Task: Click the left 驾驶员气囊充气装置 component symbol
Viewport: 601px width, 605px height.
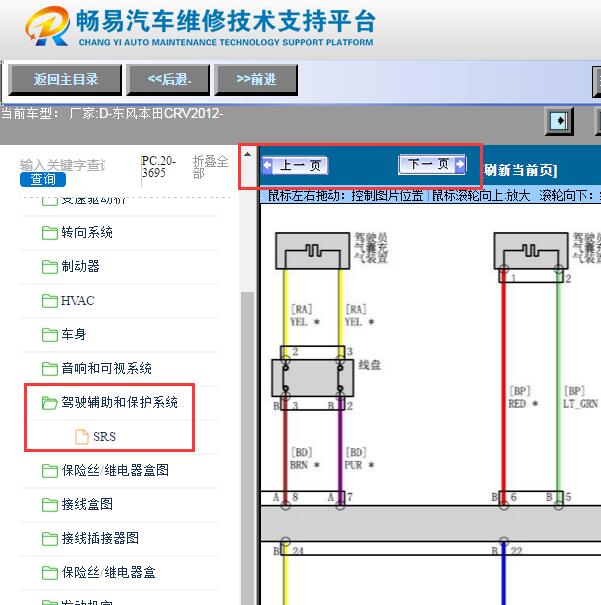Action: (x=312, y=251)
